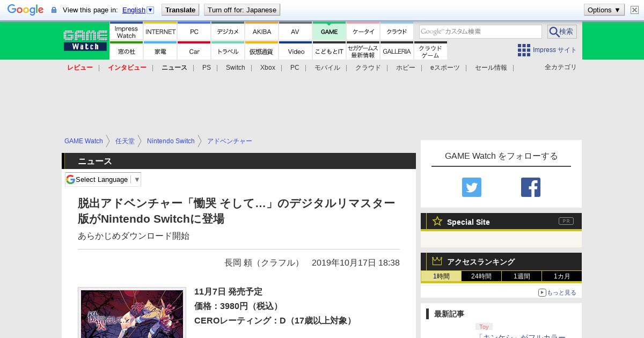
Task: Click the star icon beside Special Site
Action: (x=437, y=221)
